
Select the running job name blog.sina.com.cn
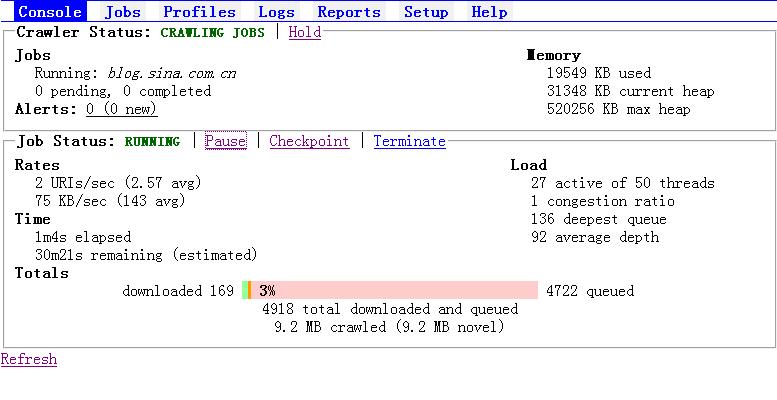tap(171, 73)
